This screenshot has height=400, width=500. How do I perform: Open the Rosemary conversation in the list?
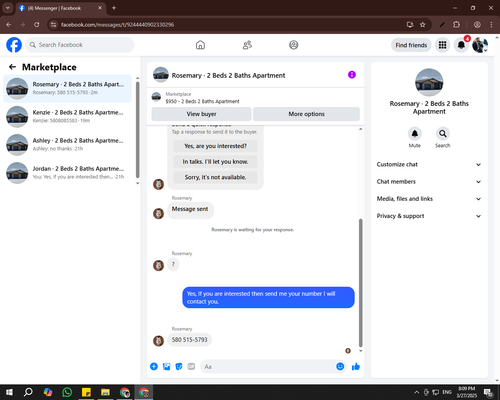pyautogui.click(x=67, y=88)
